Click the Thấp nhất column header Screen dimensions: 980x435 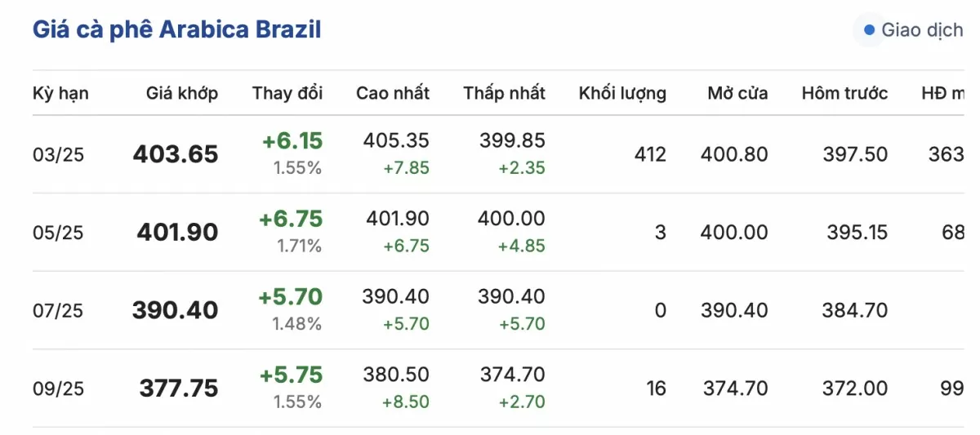(x=505, y=93)
